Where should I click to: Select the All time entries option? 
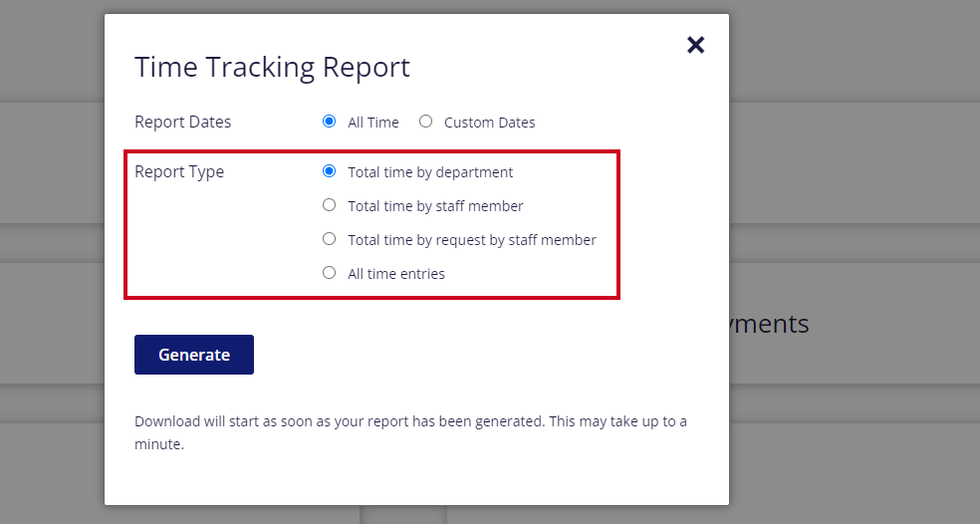tap(329, 273)
